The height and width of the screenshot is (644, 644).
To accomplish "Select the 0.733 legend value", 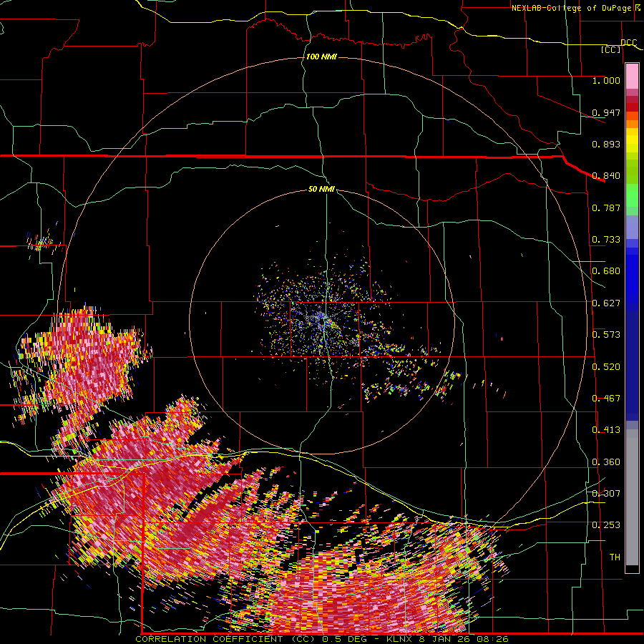I will pos(606,240).
